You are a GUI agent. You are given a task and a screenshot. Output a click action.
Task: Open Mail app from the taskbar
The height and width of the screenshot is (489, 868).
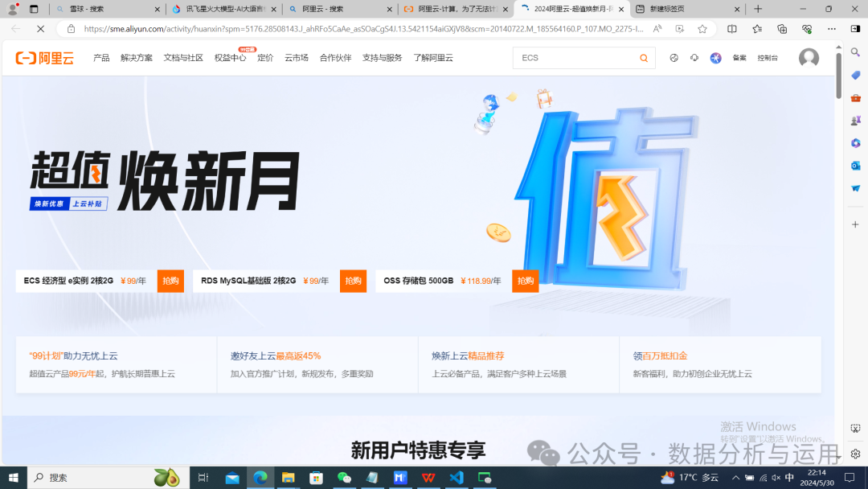(232, 478)
